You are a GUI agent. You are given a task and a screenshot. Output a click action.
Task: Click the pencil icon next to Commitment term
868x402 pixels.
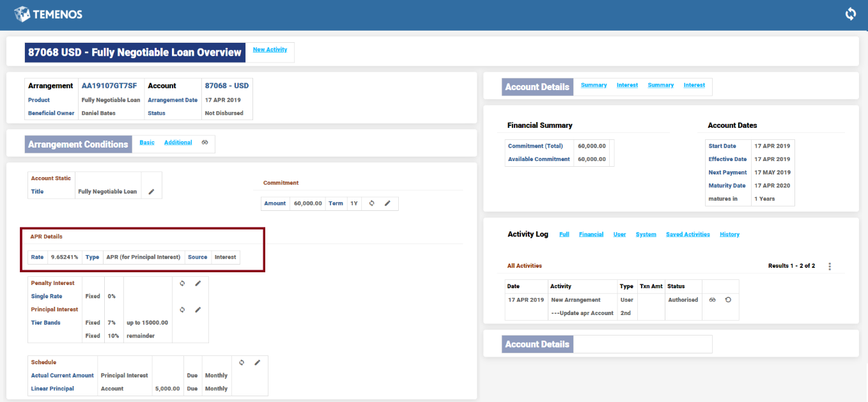click(x=387, y=203)
